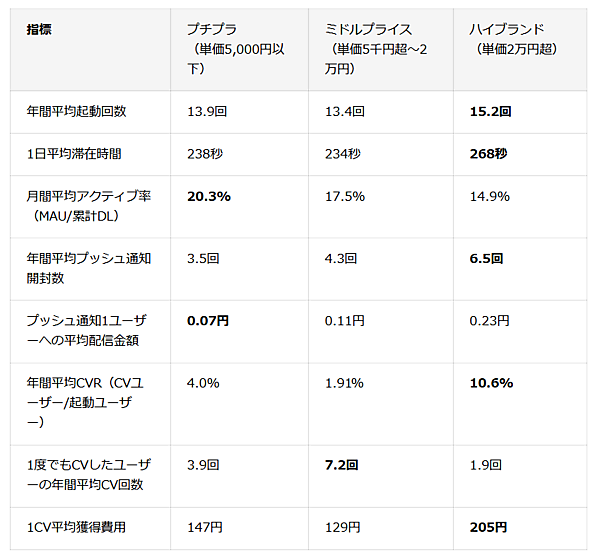Select the 13.9回 cell
The height and width of the screenshot is (560, 600).
207,112
